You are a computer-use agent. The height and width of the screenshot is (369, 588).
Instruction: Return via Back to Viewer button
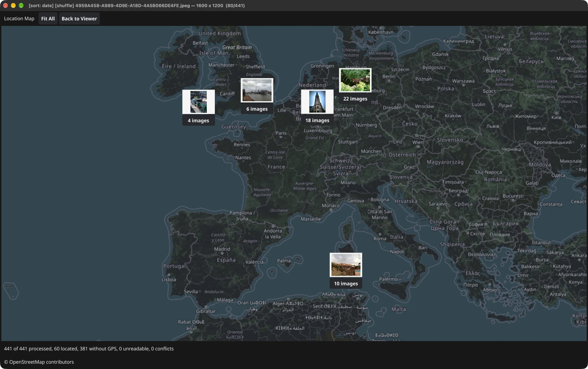[x=79, y=19]
